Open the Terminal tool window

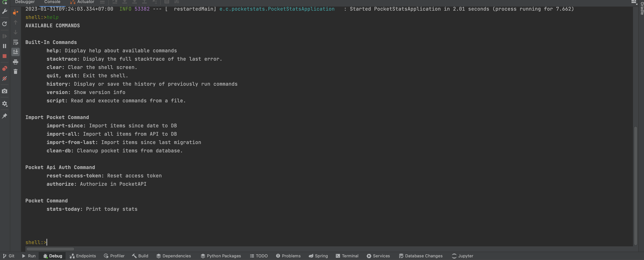(x=347, y=256)
